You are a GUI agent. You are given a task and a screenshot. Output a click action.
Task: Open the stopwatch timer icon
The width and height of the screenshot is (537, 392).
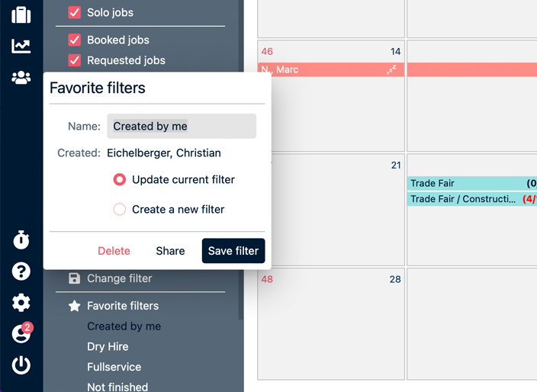tap(21, 240)
